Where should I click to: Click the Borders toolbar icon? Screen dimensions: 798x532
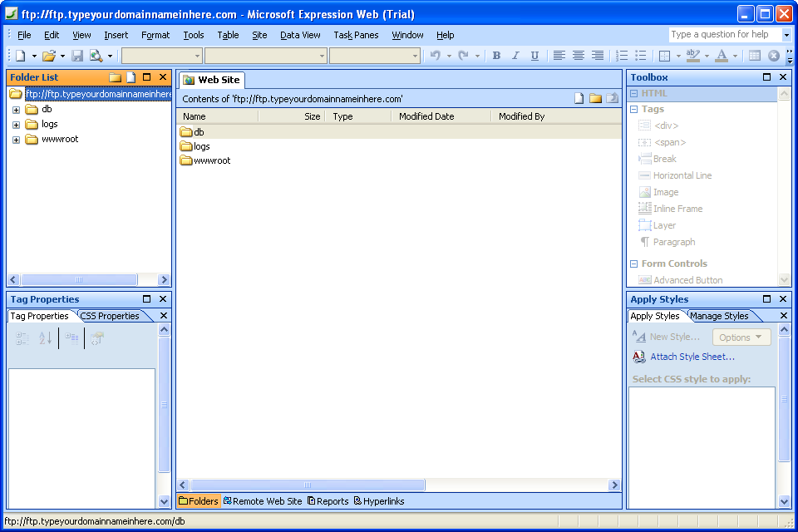coord(664,56)
